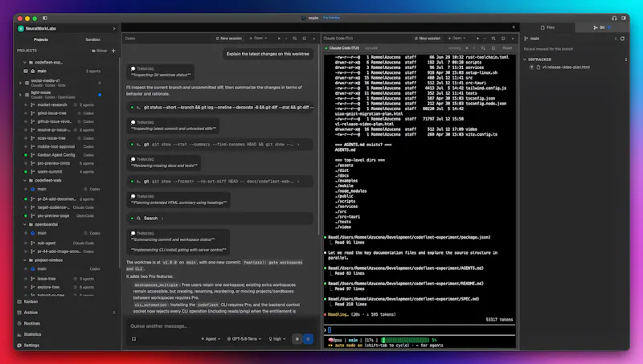643x364 pixels.
Task: Click the main branch label in Git panel
Action: (x=534, y=39)
